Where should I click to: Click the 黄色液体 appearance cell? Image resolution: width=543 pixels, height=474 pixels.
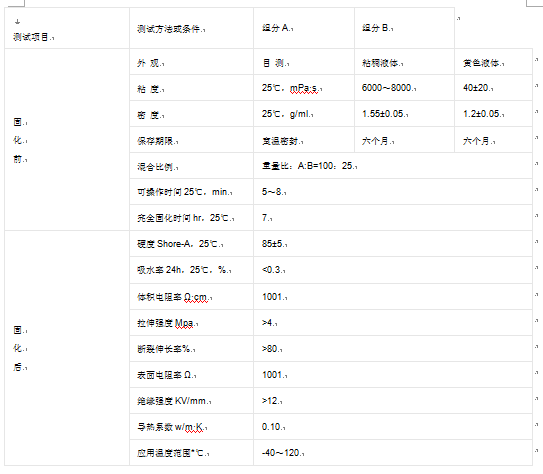tap(493, 63)
